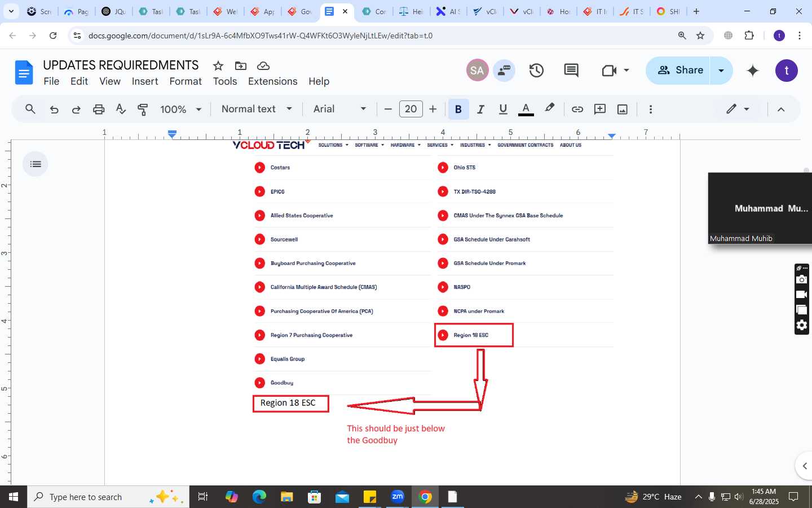Increase font size with plus button

point(433,109)
